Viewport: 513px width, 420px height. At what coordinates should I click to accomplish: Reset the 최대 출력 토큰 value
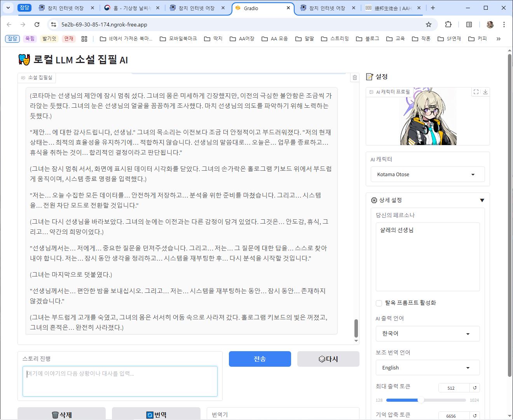(475, 388)
